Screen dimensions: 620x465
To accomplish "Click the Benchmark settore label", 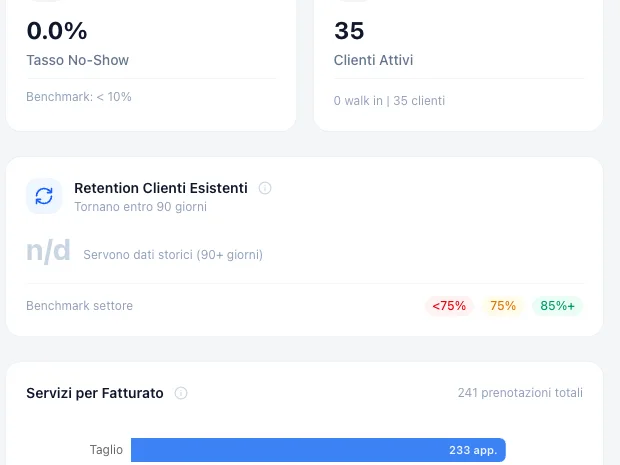I will (x=79, y=306).
